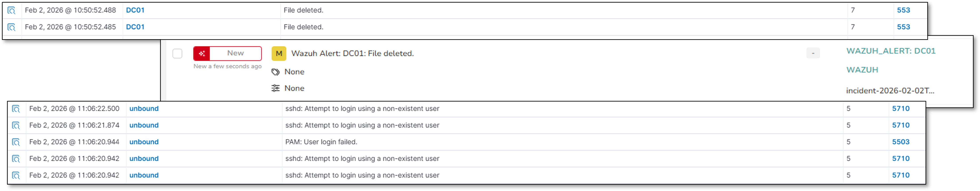
Task: Inspect the unbound event at 11:06:22.500
Action: (x=16, y=109)
